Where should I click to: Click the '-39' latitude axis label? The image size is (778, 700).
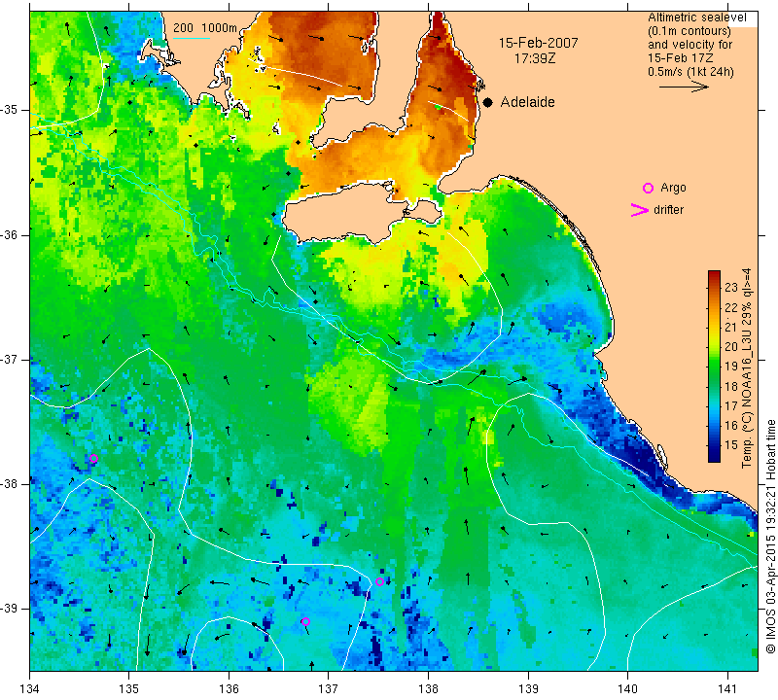point(10,609)
